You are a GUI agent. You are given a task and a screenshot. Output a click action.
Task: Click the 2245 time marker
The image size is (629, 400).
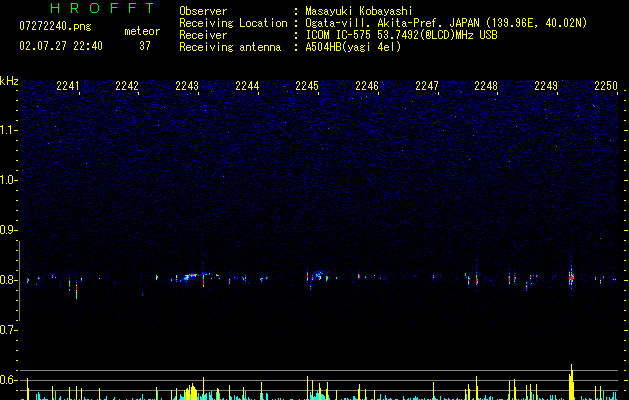(307, 85)
